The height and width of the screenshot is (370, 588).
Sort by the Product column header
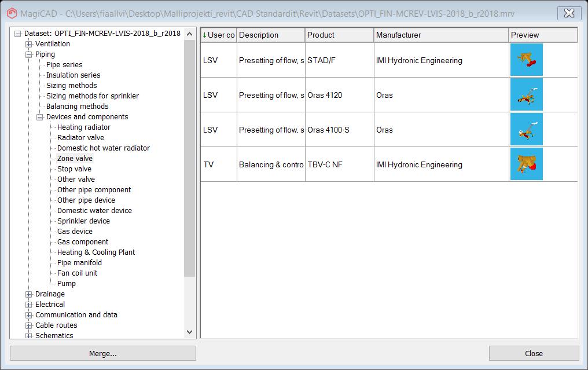pos(339,35)
